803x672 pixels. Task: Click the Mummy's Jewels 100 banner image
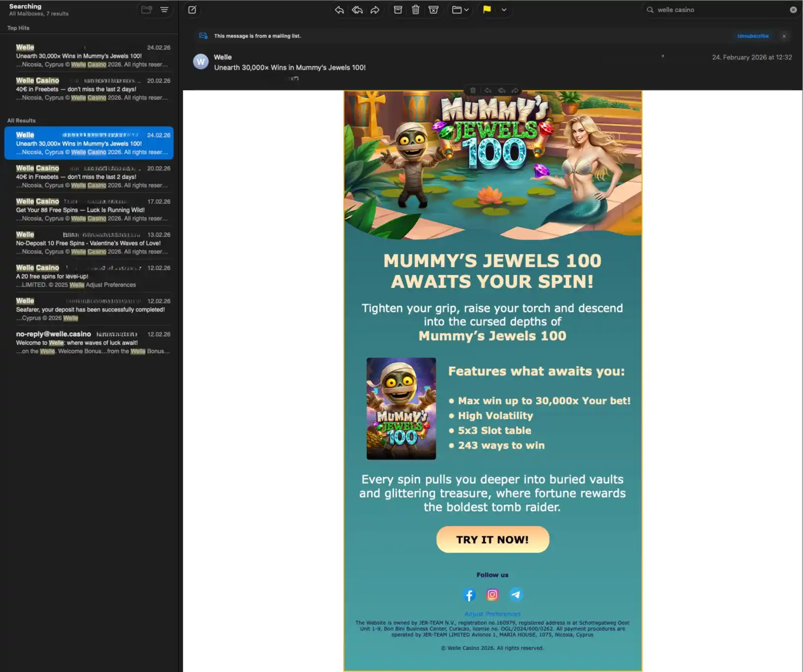[x=493, y=165]
